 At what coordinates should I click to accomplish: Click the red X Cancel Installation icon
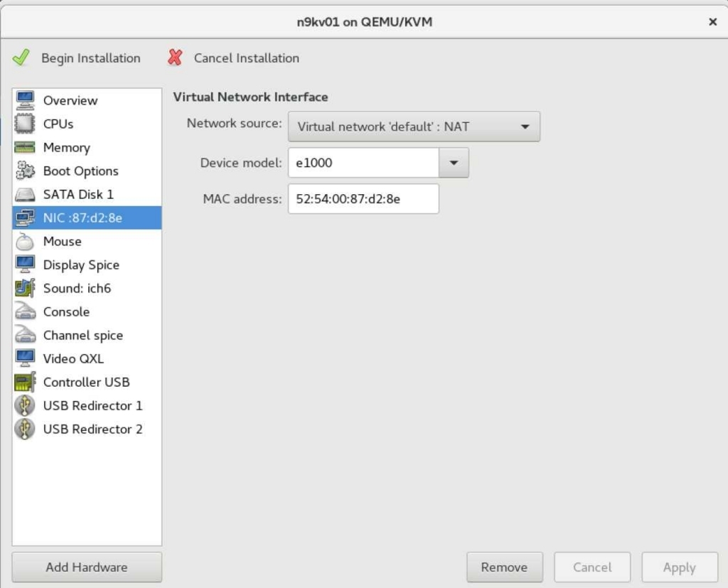(x=175, y=58)
